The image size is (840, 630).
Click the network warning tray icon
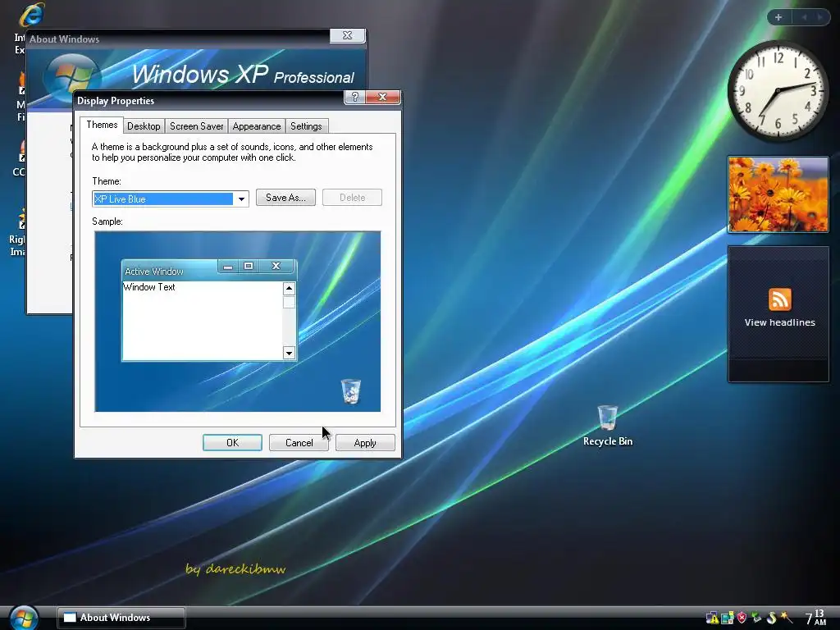tap(712, 618)
